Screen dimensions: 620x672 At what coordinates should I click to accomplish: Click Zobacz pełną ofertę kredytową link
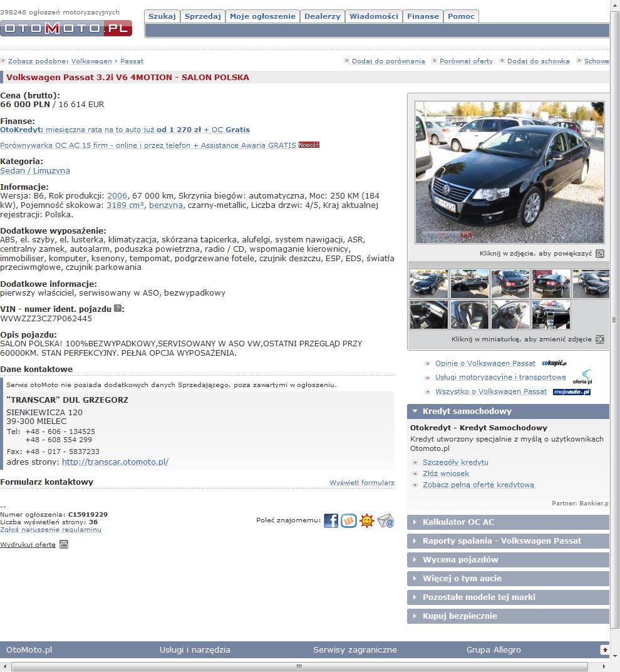pyautogui.click(x=478, y=485)
